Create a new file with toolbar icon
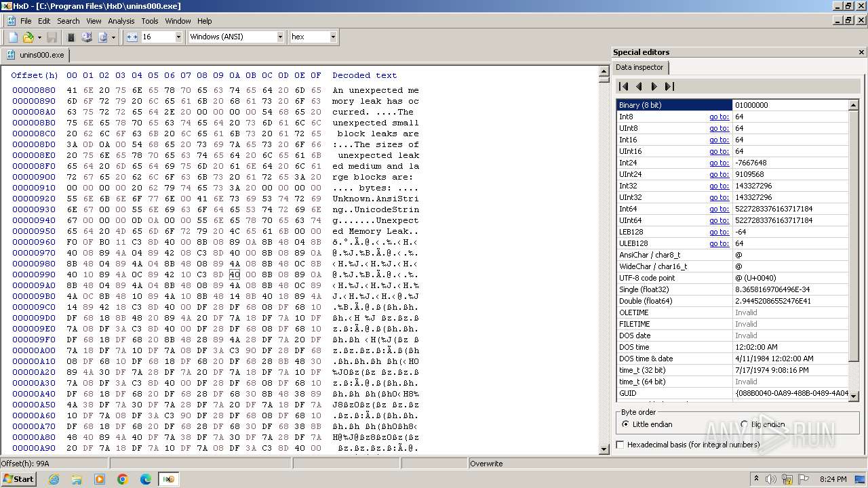Screen dimensions: 868x488 13,37
